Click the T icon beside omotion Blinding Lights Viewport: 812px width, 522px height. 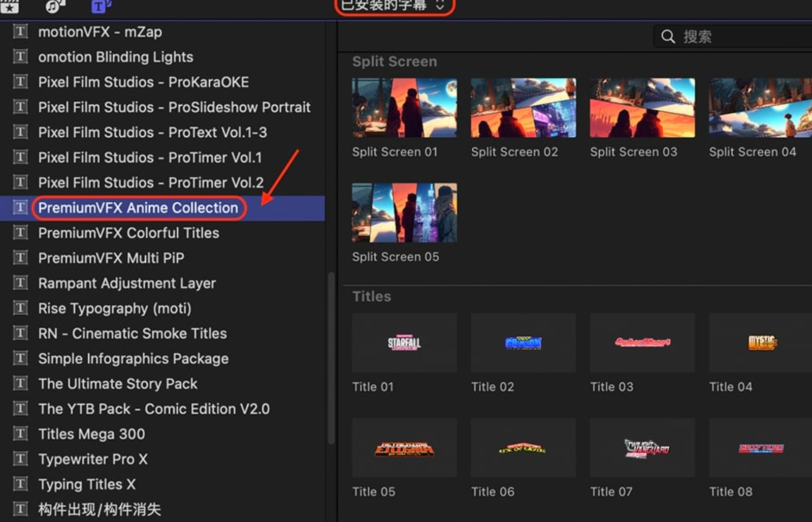(x=20, y=56)
